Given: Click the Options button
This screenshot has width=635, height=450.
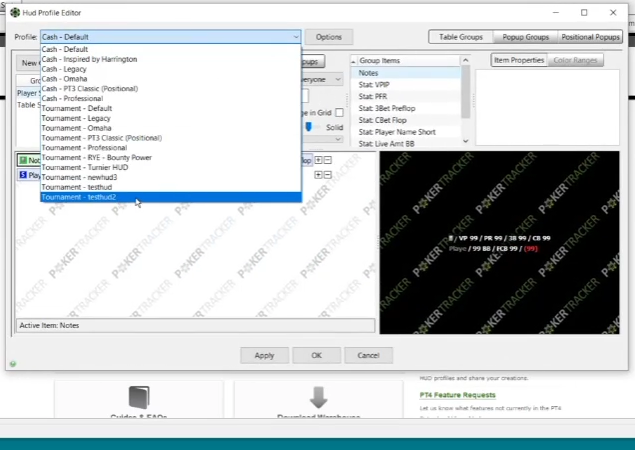Looking at the screenshot, I should (x=328, y=37).
